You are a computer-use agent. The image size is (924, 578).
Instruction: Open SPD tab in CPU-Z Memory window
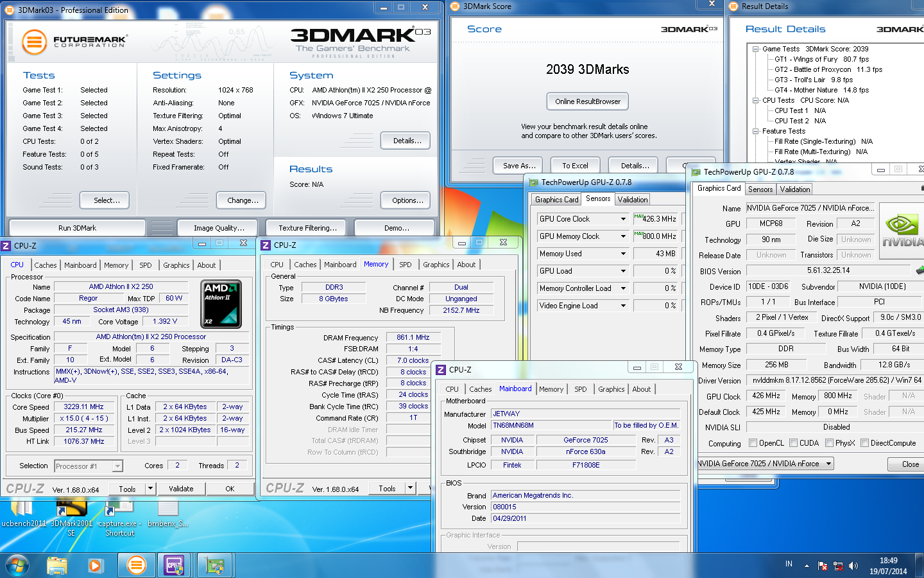[406, 265]
